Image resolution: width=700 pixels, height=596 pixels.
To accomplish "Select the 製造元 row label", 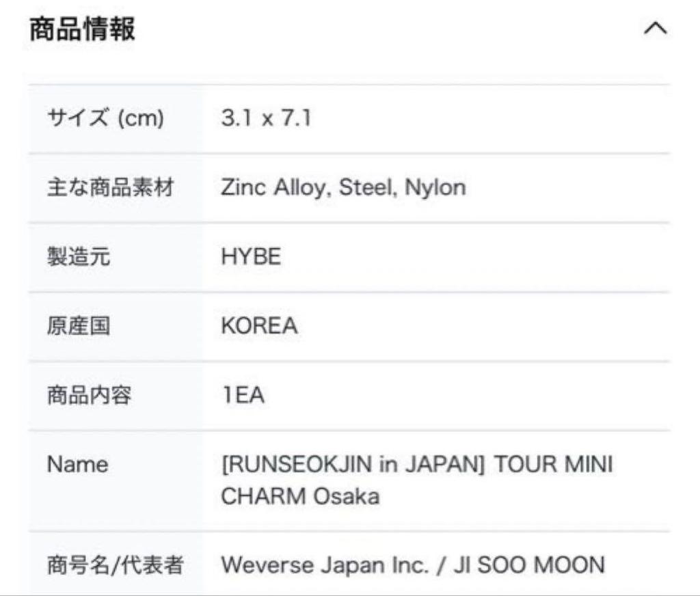I will pyautogui.click(x=78, y=257).
